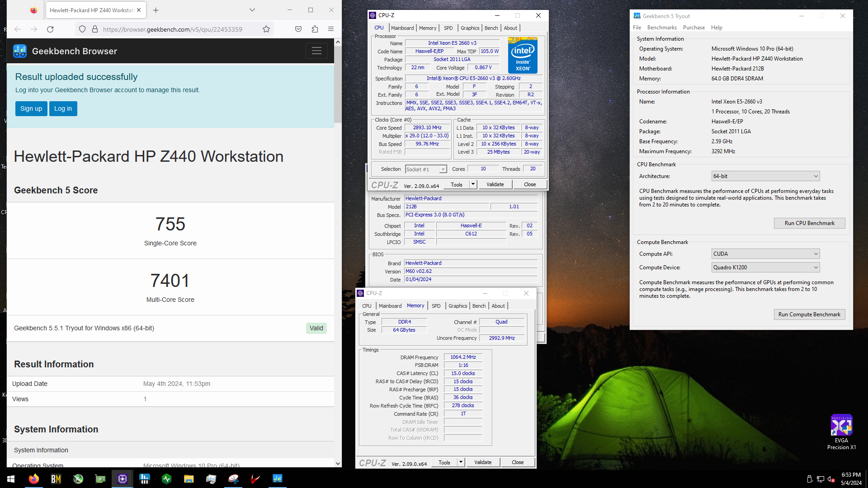Click the Firefox address bar URL

173,29
